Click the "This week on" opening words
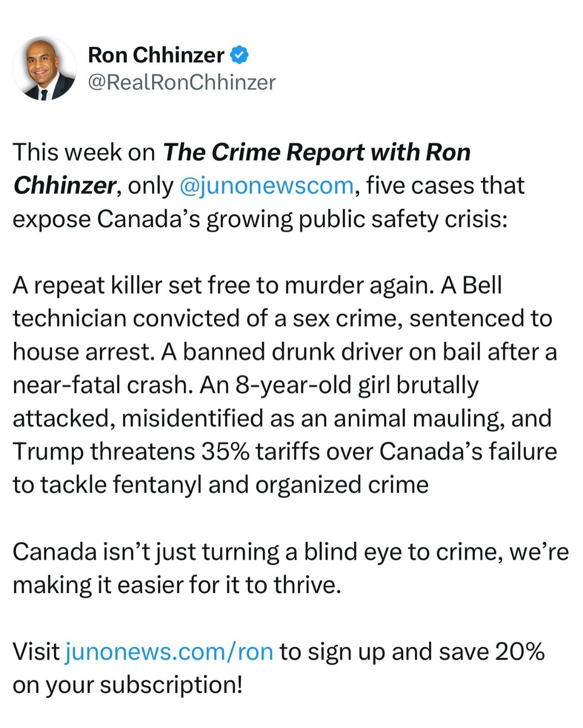The image size is (583, 728). click(x=84, y=153)
